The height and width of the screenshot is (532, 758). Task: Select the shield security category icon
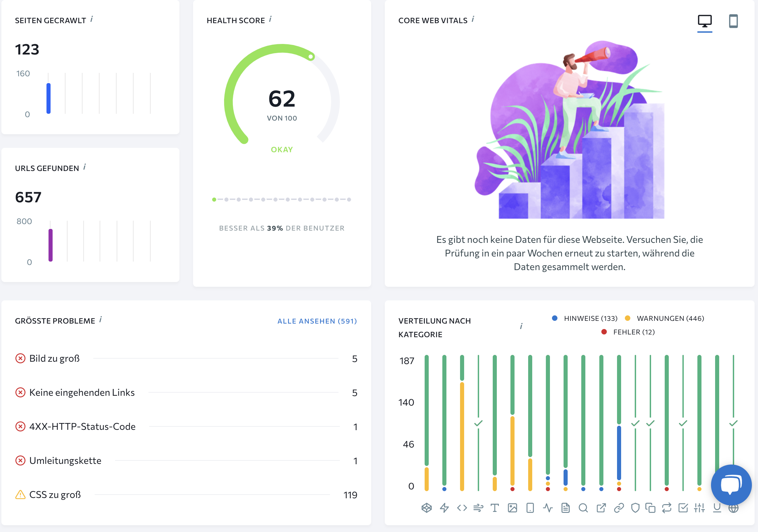[x=635, y=508]
